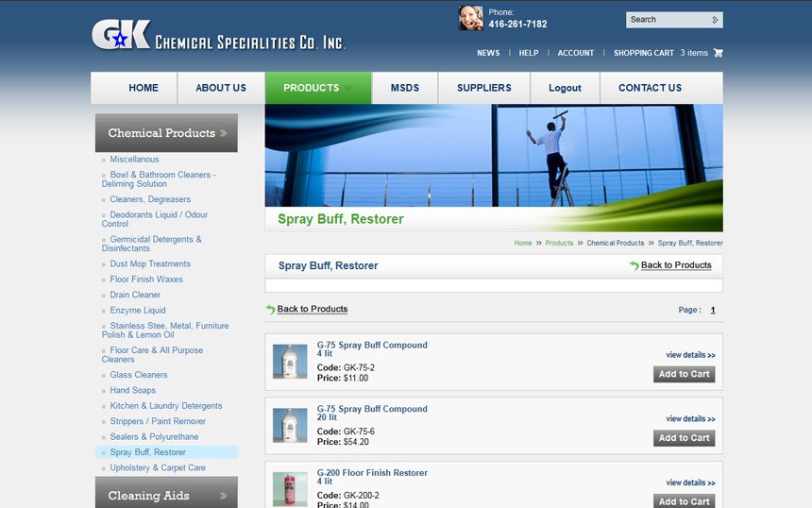Click the shopping cart icon
Viewport: 812px width, 508px height.
[x=718, y=53]
